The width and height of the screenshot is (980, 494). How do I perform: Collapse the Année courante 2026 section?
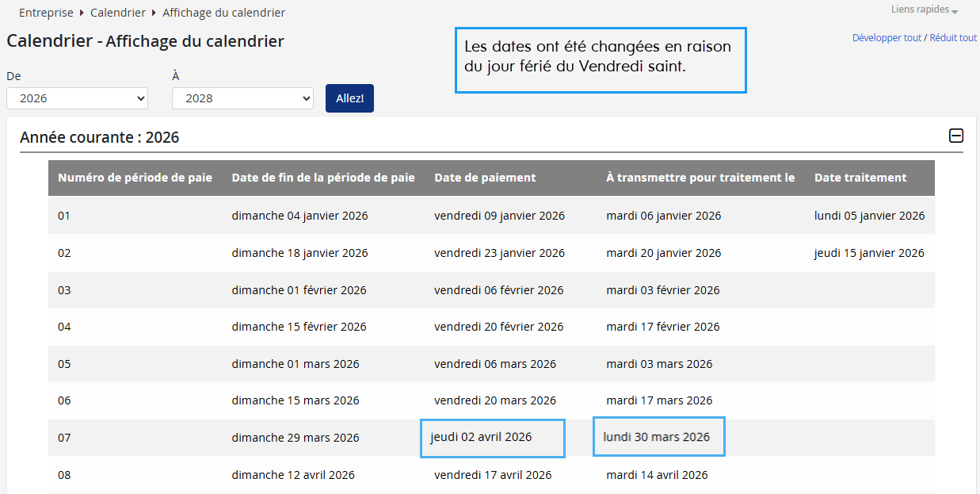[x=956, y=136]
